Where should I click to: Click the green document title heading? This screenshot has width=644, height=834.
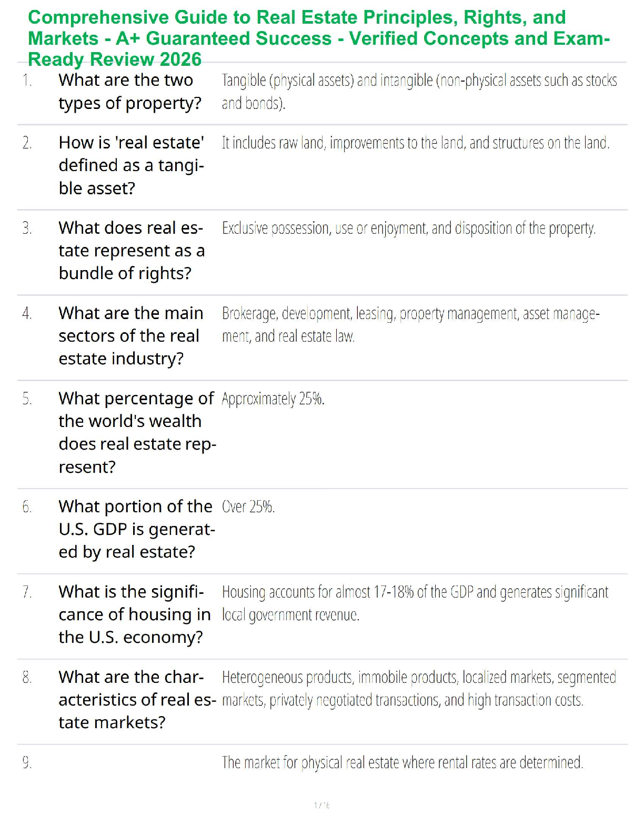[319, 38]
